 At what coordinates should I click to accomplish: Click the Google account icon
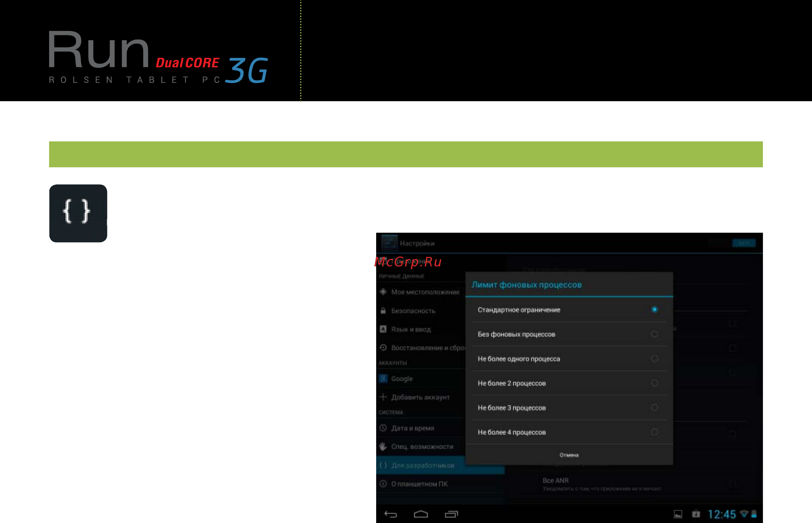(383, 379)
